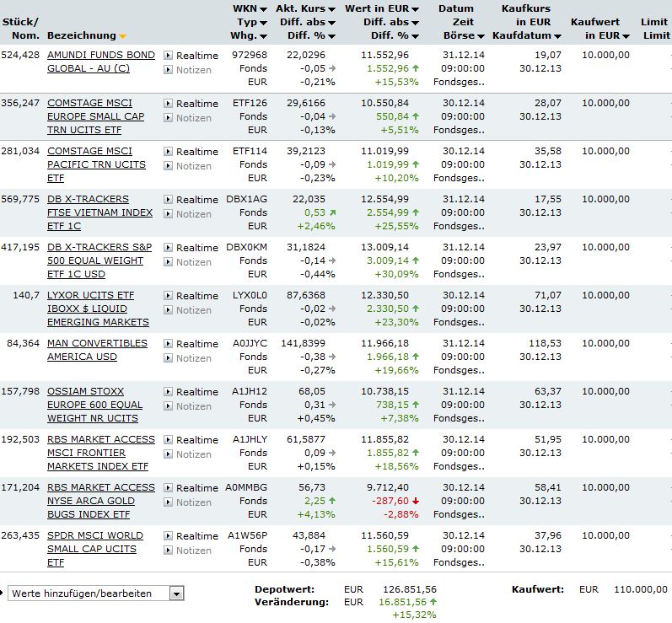Click Realtime icon for Man Convertibles America
Viewport: 672px width, 623px height.
tap(169, 343)
